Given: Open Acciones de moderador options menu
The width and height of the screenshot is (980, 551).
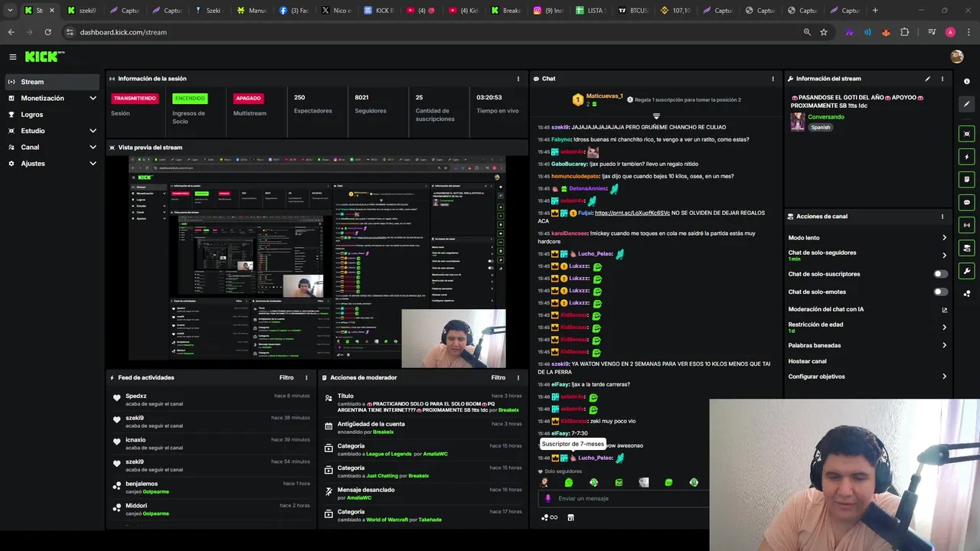Looking at the screenshot, I should [x=518, y=377].
